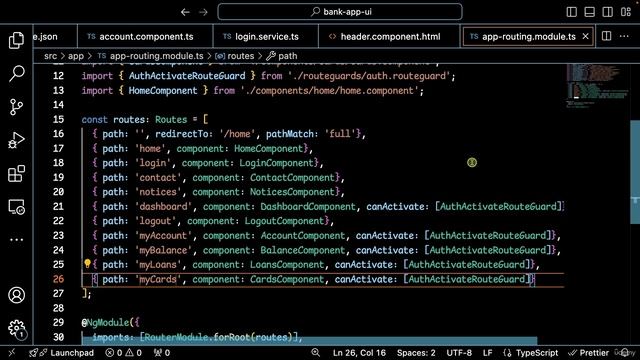This screenshot has height=360, width=640.
Task: Click 'ContactComponent' on line 19
Action: coord(292,178)
